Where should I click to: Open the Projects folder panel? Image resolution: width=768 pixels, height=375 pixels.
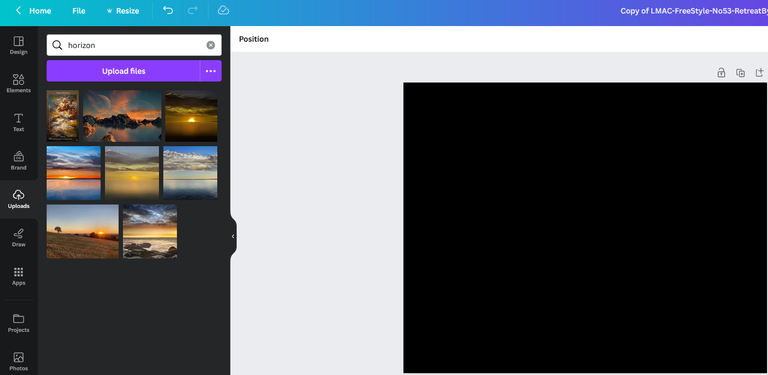click(19, 323)
